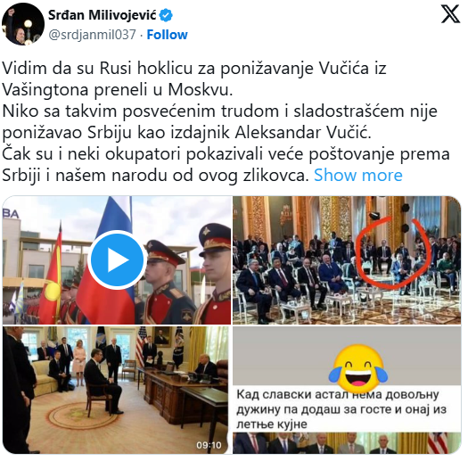Click the blue verified badge
Viewport: 476px width, 461px height.
coord(166,15)
